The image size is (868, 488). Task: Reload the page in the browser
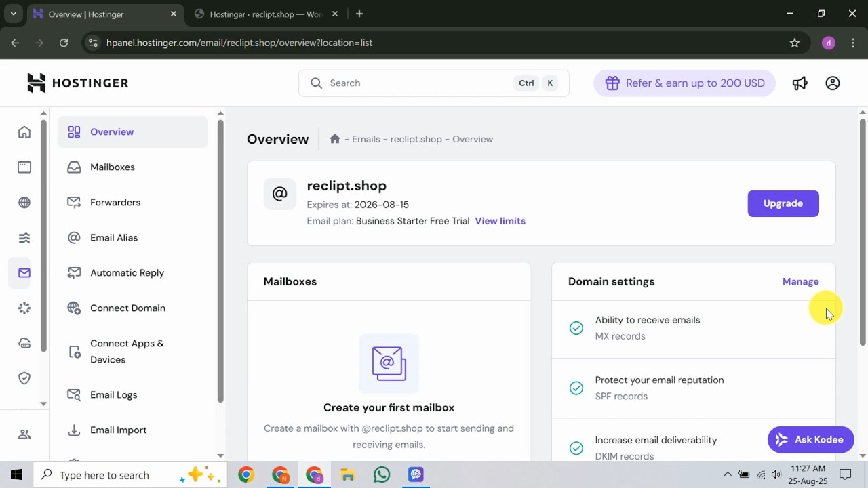pyautogui.click(x=64, y=43)
